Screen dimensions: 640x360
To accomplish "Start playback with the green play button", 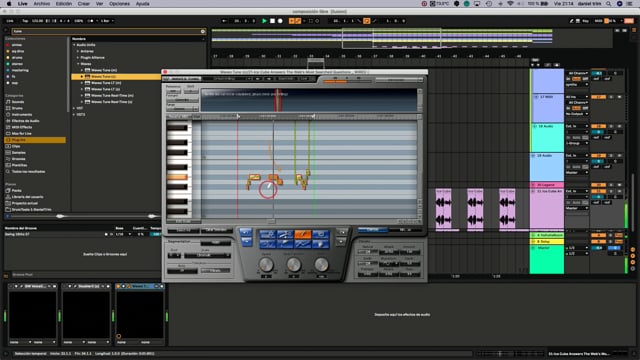I will pyautogui.click(x=264, y=21).
